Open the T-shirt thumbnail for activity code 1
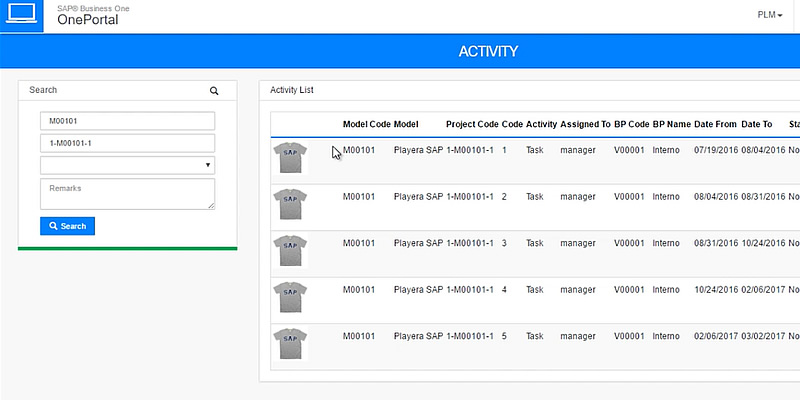The height and width of the screenshot is (400, 800). [x=290, y=158]
